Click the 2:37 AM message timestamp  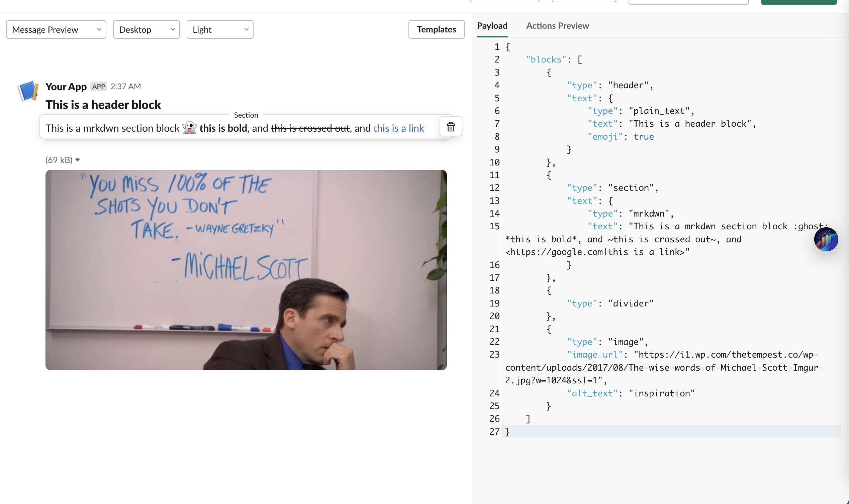tap(125, 86)
